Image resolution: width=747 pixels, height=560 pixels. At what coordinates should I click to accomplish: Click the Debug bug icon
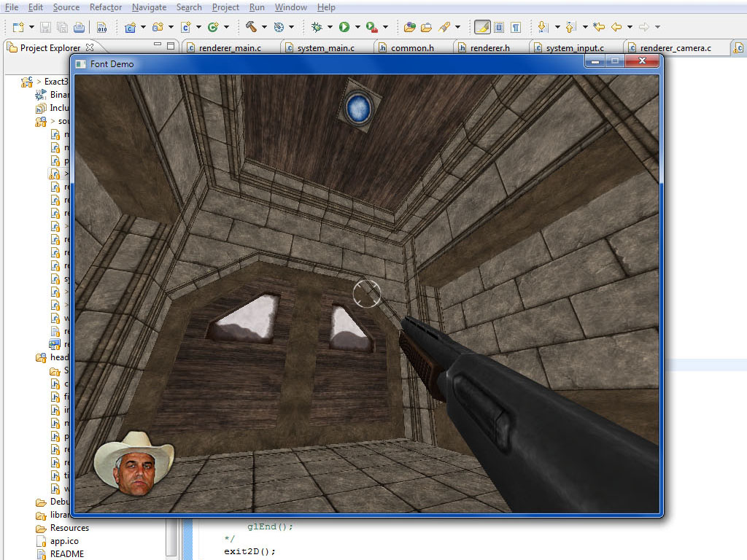pos(317,27)
